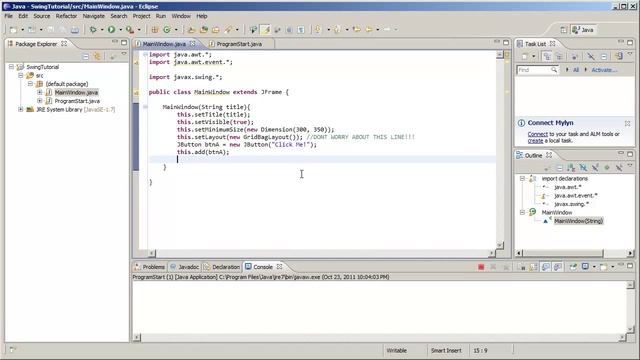
Task: Click the Open Perspective icon
Action: (564, 30)
